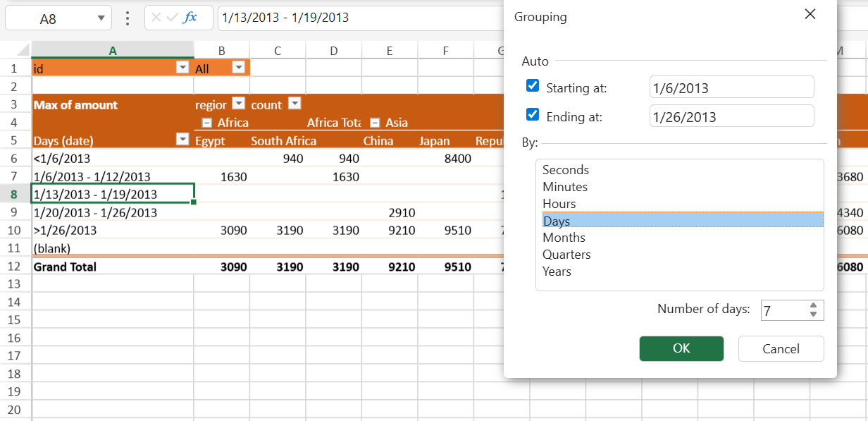
Task: Click the three-dot handle beside the Name Box
Action: point(128,18)
